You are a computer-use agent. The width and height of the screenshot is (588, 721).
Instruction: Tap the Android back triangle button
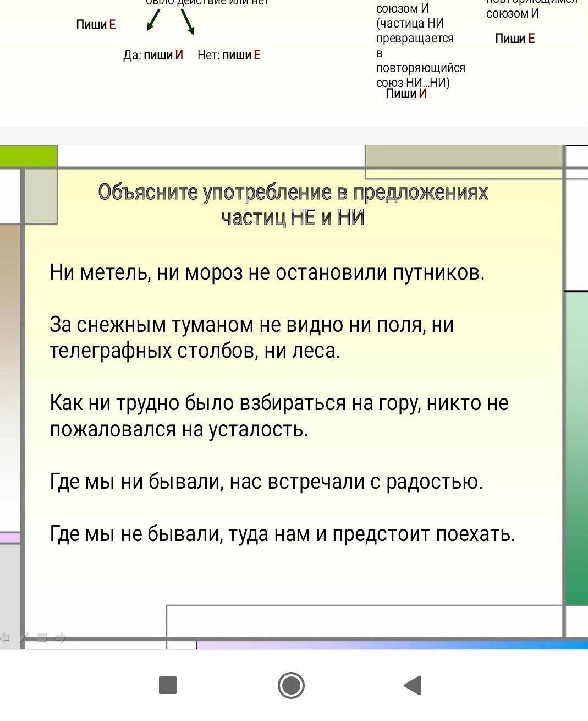coord(413,685)
